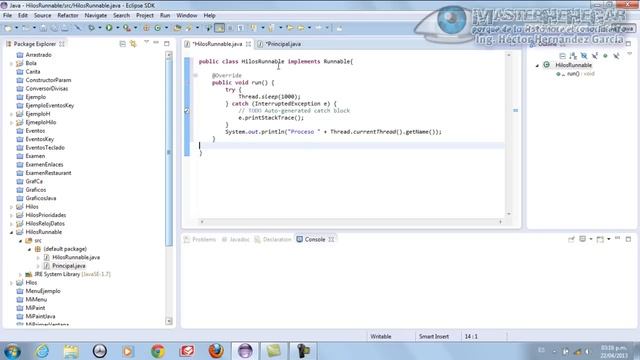The height and width of the screenshot is (360, 640).
Task: Click the editor vertical scrollbar
Action: point(509,134)
